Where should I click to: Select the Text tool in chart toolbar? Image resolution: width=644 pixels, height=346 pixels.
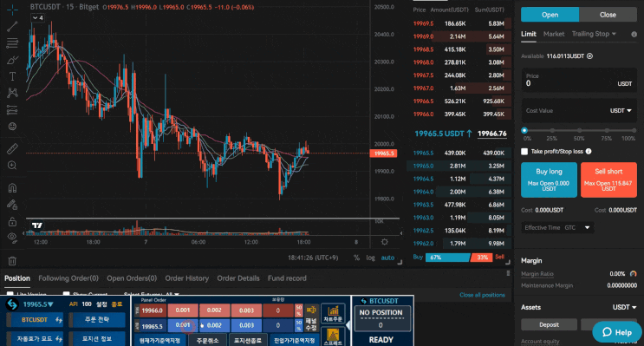pos(12,76)
